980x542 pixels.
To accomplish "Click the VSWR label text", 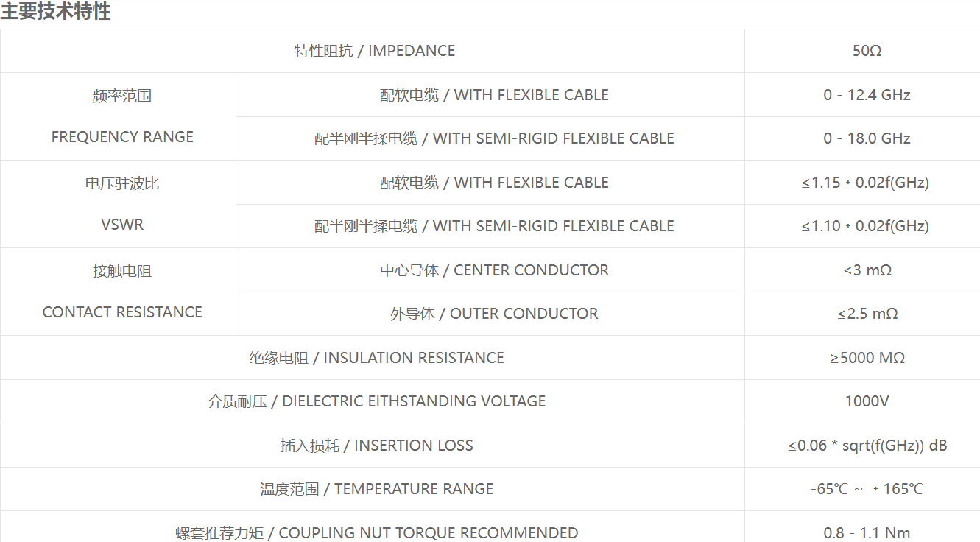I will 122,225.
